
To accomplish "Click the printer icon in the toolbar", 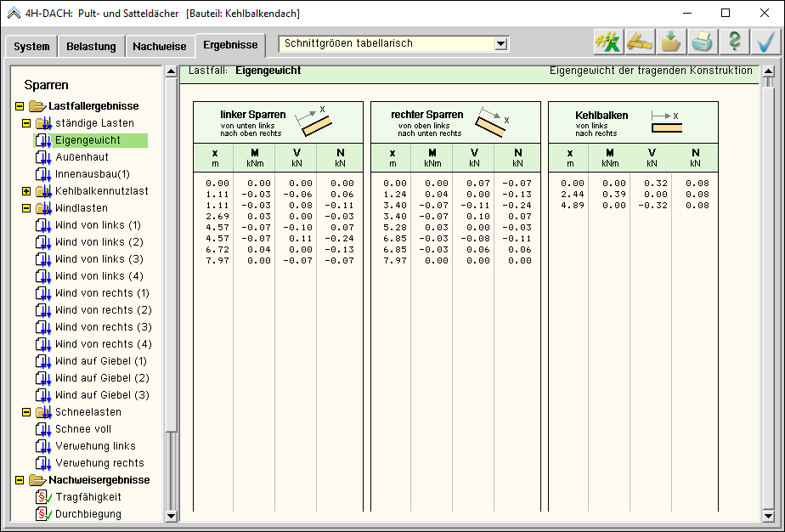I will pyautogui.click(x=703, y=42).
